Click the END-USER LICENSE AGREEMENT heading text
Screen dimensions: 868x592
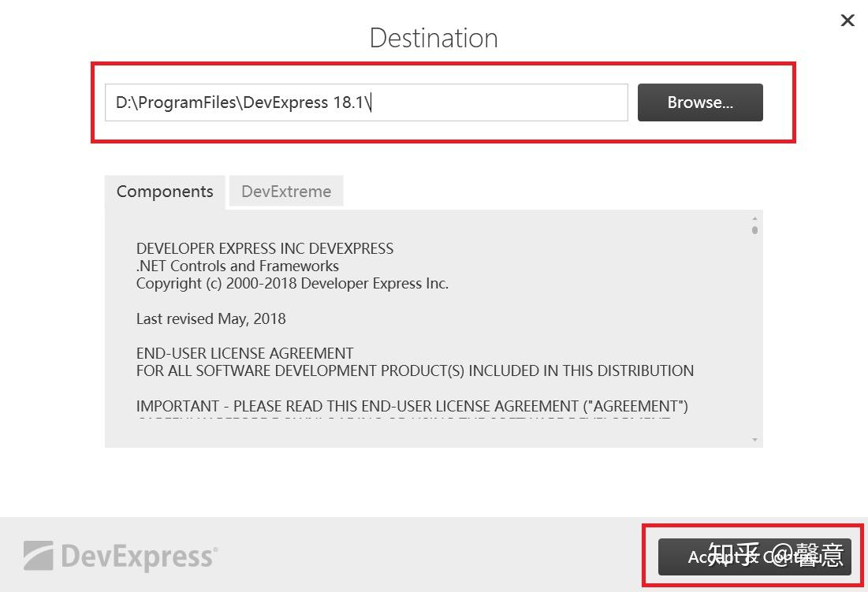click(x=245, y=353)
